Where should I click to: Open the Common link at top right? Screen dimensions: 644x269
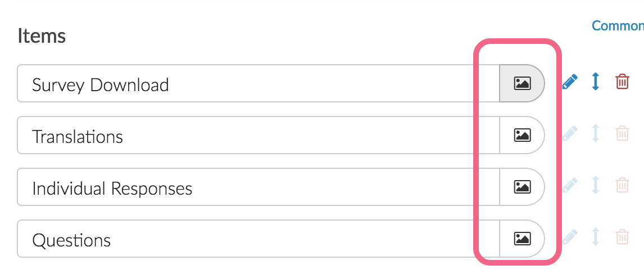click(x=617, y=26)
